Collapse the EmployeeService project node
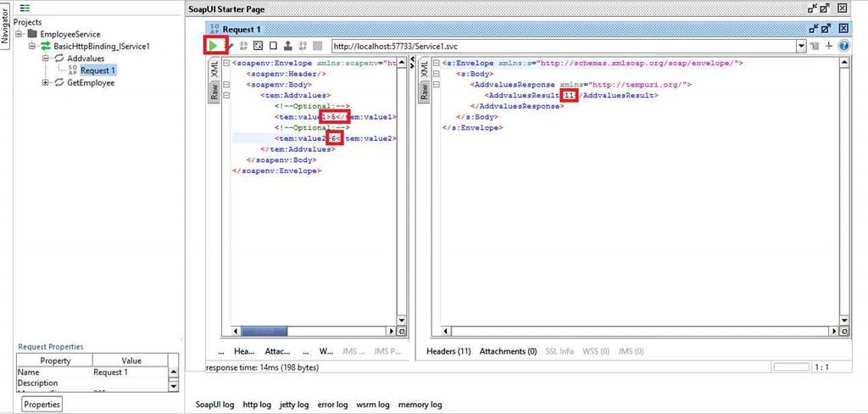868x414 pixels. 19,35
